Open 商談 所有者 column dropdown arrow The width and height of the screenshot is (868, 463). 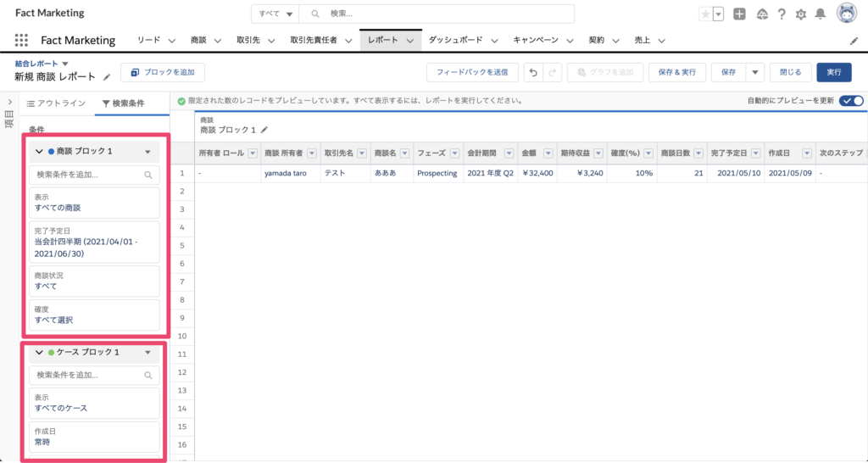[x=312, y=153]
